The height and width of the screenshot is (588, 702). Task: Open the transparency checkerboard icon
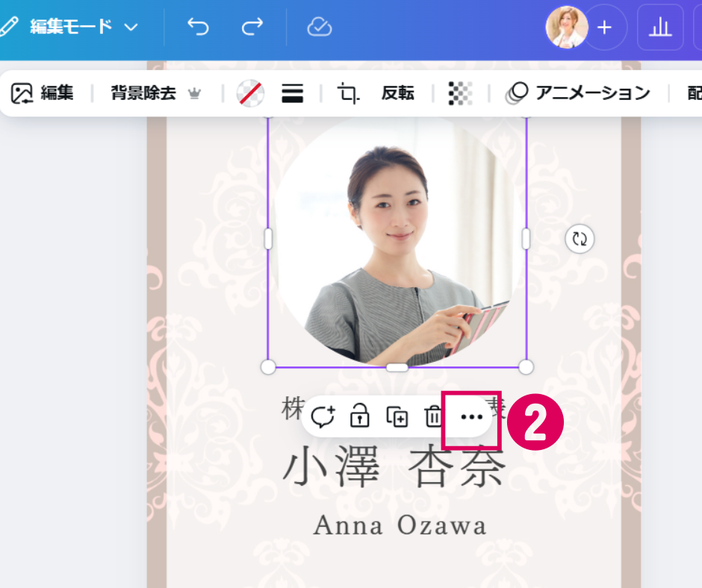coord(460,93)
